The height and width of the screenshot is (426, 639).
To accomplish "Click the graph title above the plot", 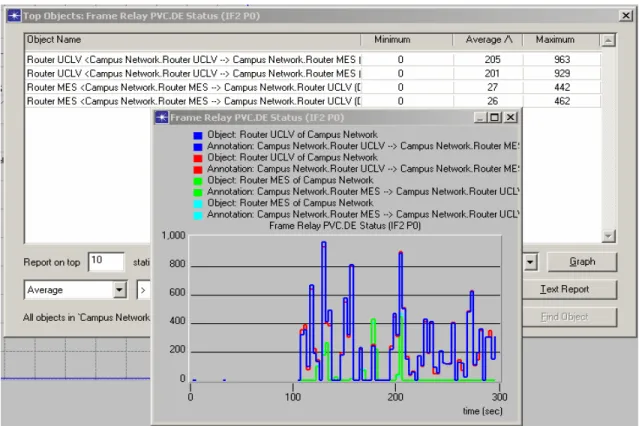I will coord(345,225).
